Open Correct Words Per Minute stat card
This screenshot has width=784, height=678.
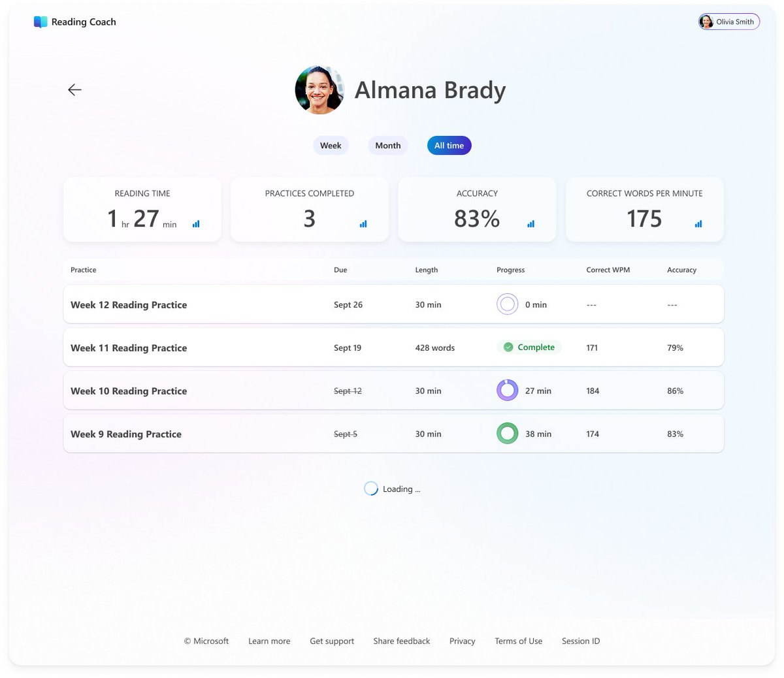645,210
